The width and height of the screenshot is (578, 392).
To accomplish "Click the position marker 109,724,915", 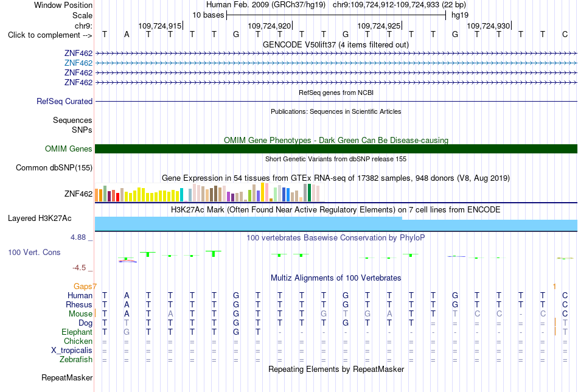I will (x=160, y=26).
